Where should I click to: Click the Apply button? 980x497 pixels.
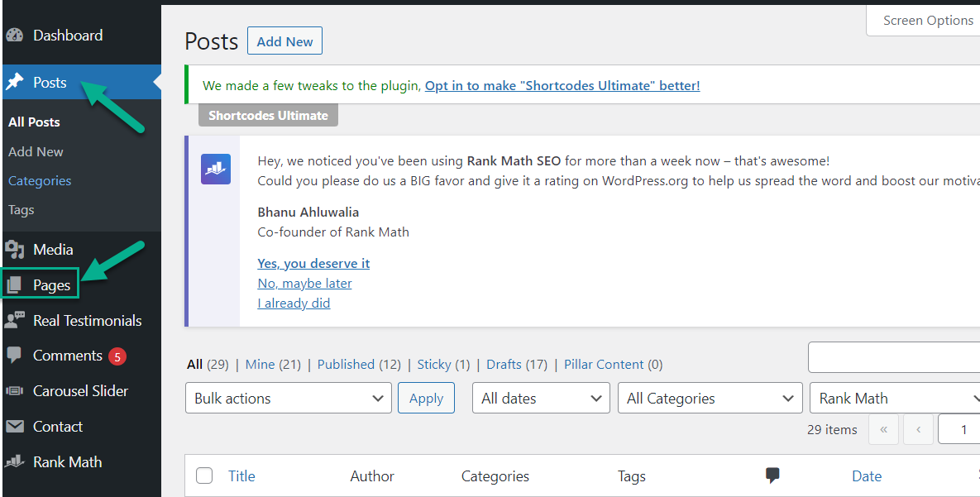pyautogui.click(x=426, y=399)
